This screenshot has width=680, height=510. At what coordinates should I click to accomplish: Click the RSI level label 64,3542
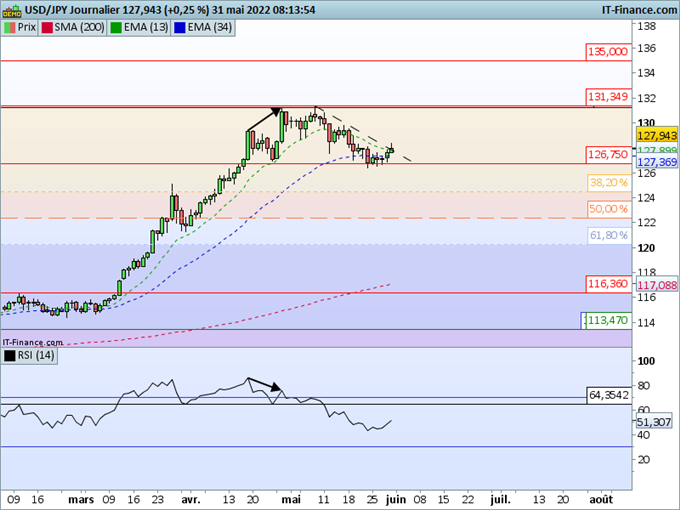tap(608, 395)
